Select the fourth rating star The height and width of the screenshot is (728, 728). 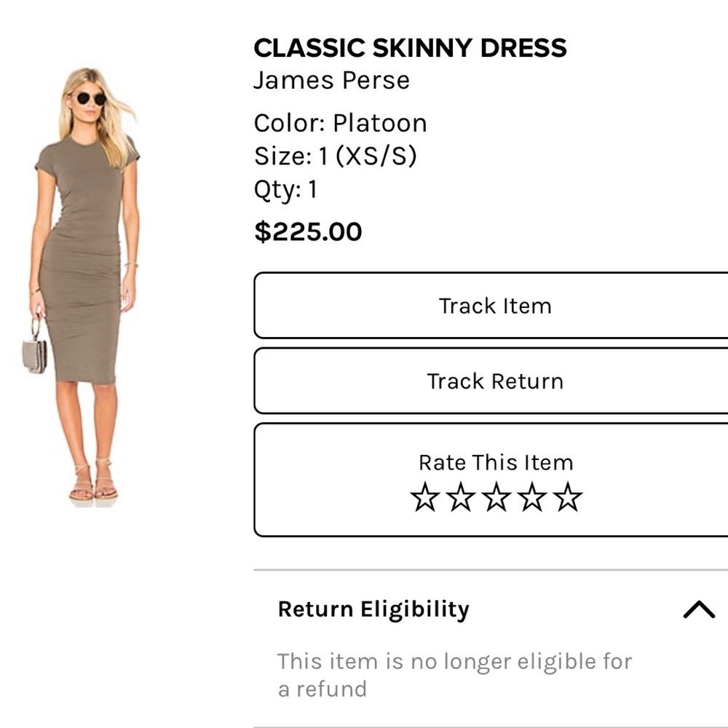pos(532,499)
